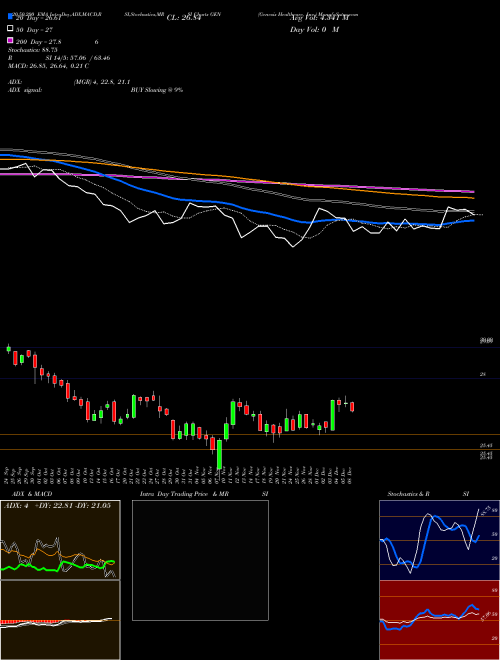The image size is (500, 660).
Task: Click the 'MACD: 26.83, 26.64, 0.21 C' readout
Action: [x=48, y=66]
